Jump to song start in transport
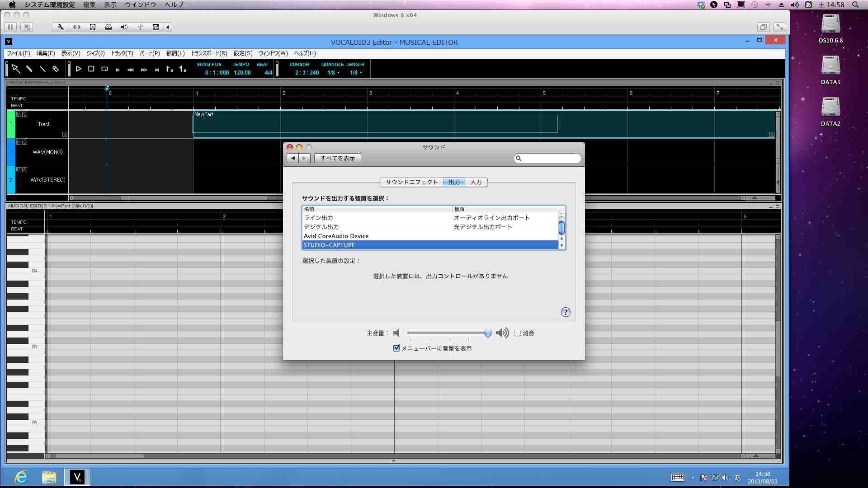 (118, 70)
